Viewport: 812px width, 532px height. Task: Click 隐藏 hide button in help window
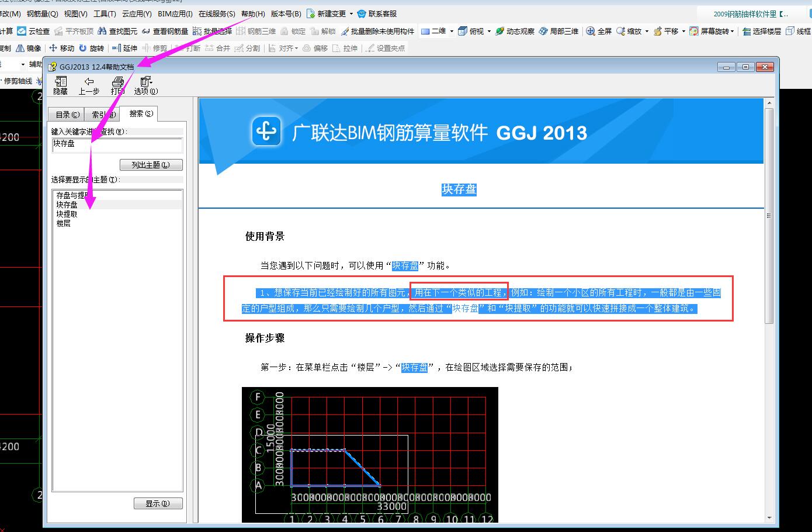point(61,85)
